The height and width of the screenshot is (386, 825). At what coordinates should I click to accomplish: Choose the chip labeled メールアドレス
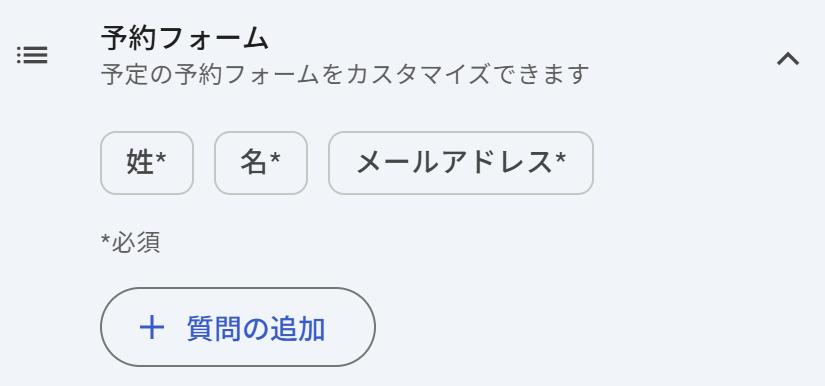(x=461, y=163)
